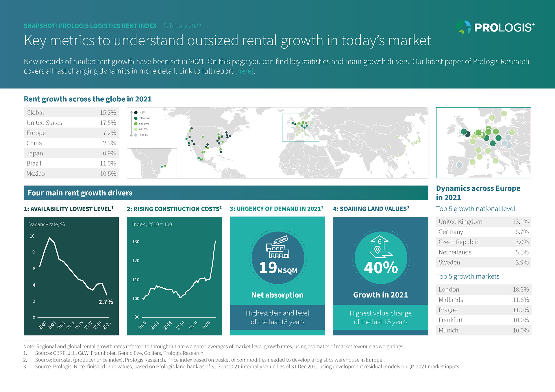Select the Europe inset box on world map
The width and height of the screenshot is (555, 392).
tap(301, 127)
